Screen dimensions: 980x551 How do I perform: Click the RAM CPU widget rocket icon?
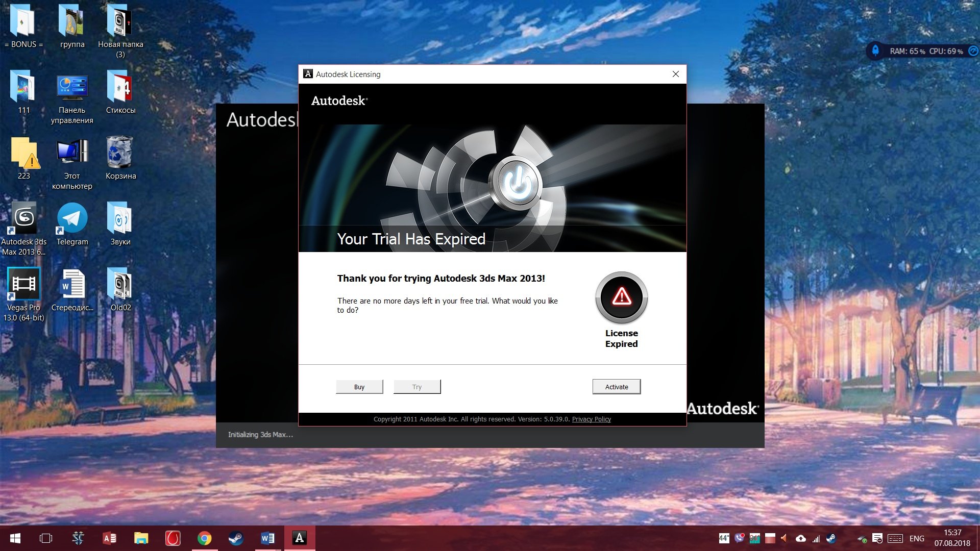click(x=875, y=51)
